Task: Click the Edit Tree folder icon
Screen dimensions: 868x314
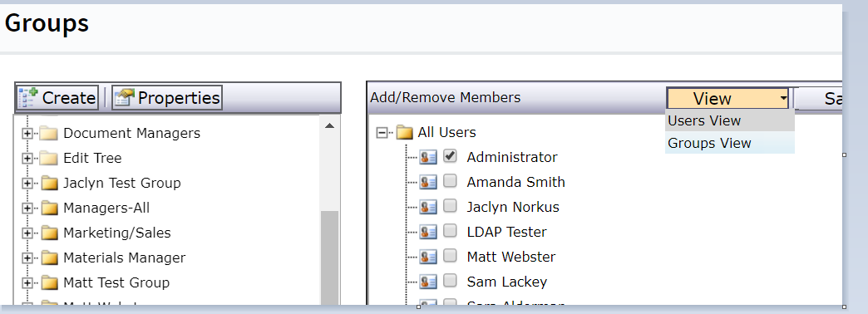Action: pyautogui.click(x=49, y=158)
